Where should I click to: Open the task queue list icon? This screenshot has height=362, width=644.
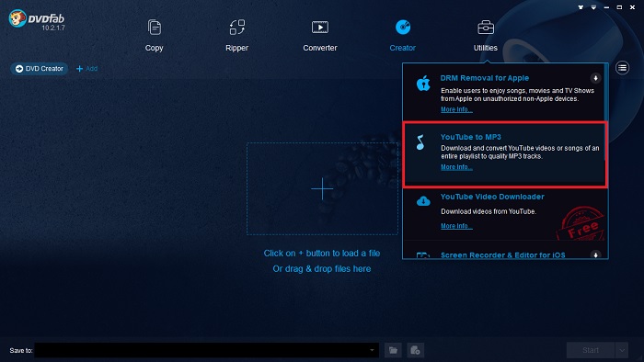pyautogui.click(x=622, y=68)
